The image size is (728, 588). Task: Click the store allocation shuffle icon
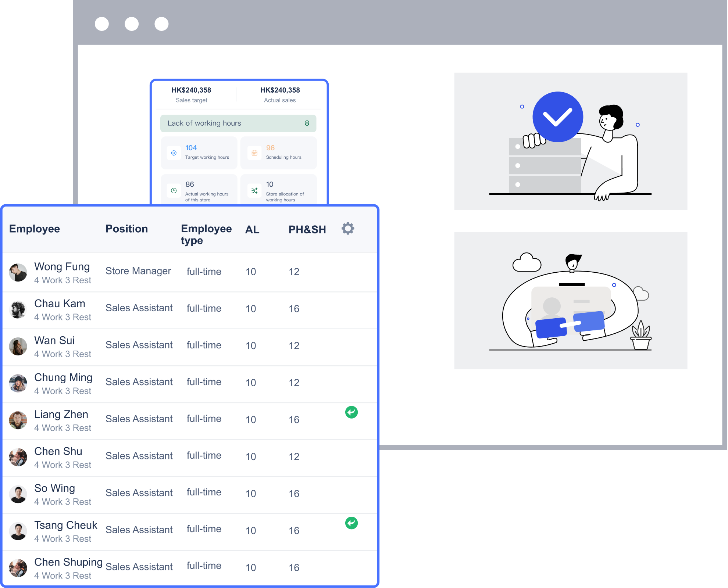[x=254, y=191]
